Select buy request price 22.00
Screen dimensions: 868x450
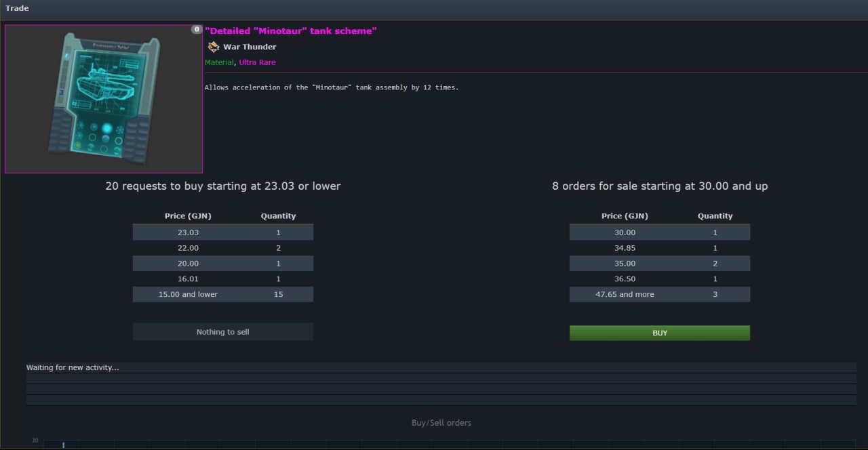[188, 248]
